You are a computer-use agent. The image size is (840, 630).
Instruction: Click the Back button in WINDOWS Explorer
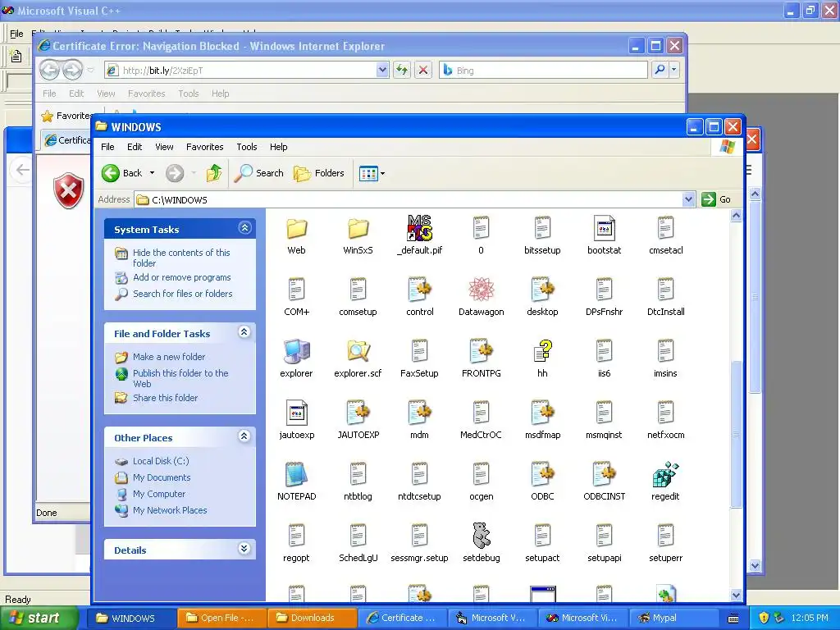tap(123, 173)
